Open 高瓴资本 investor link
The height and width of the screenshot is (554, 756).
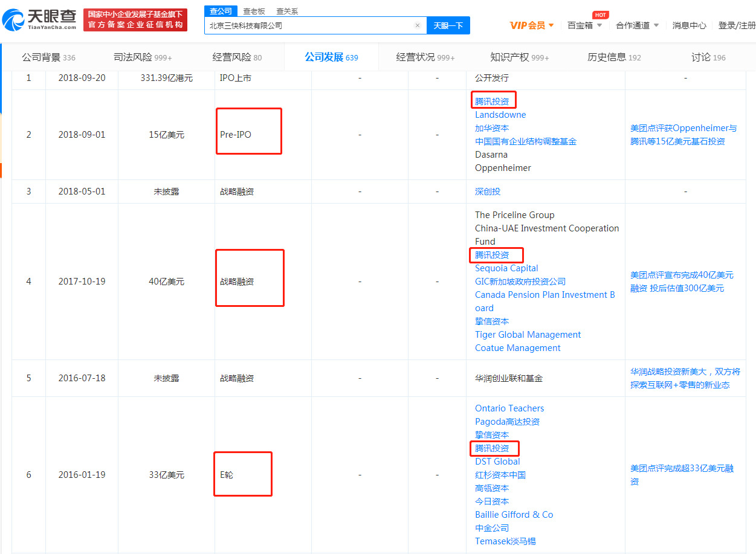pyautogui.click(x=492, y=488)
